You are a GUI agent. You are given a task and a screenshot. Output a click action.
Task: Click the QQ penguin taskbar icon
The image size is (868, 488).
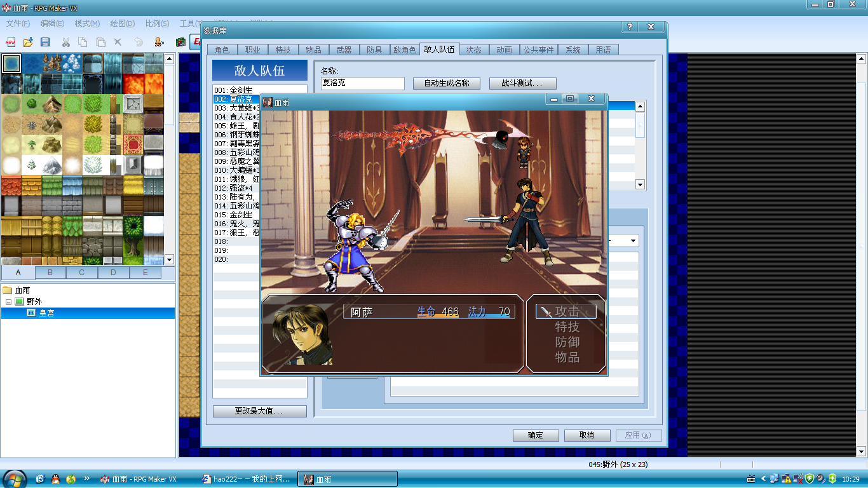click(x=55, y=478)
